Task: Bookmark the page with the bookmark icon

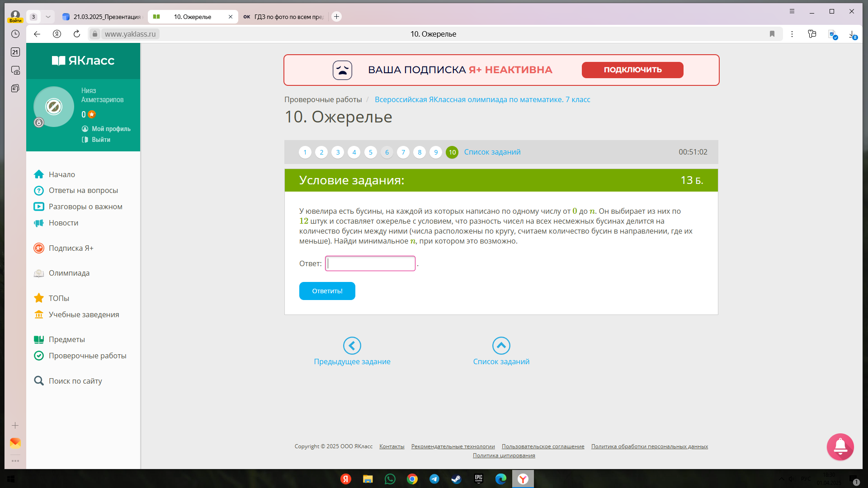Action: [772, 34]
